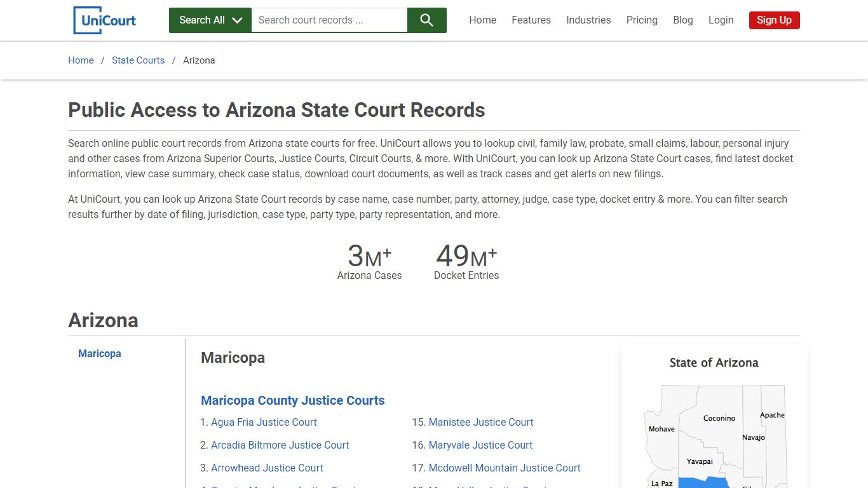The width and height of the screenshot is (868, 488).
Task: Select Yavapai county on the map
Action: [x=700, y=461]
